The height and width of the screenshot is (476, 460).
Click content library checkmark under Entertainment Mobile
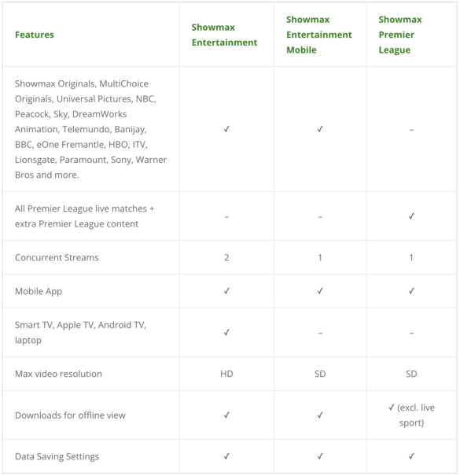pos(320,129)
